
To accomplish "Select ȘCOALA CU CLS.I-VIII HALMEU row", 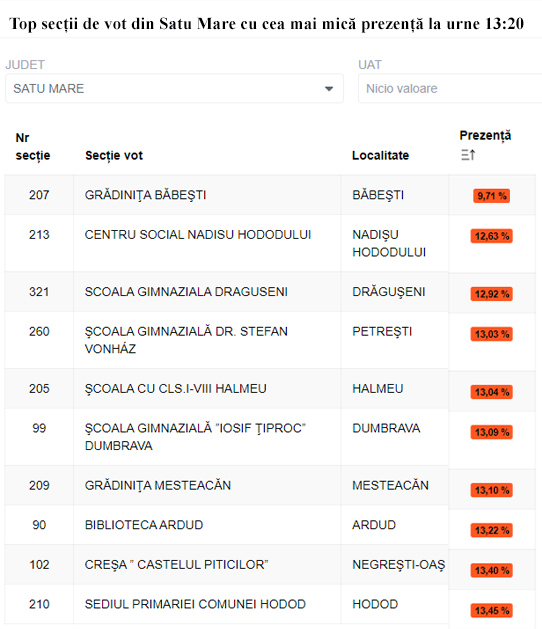I will tap(270, 389).
